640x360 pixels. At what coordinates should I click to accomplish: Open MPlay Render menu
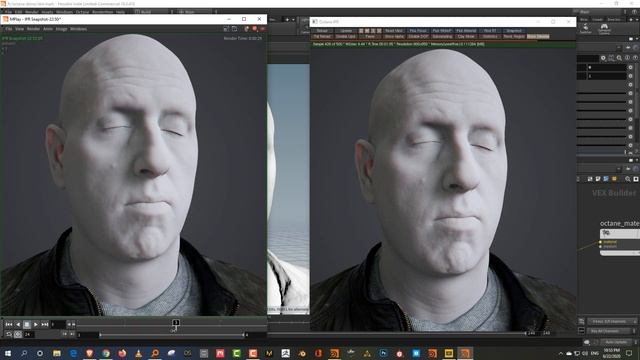point(33,29)
